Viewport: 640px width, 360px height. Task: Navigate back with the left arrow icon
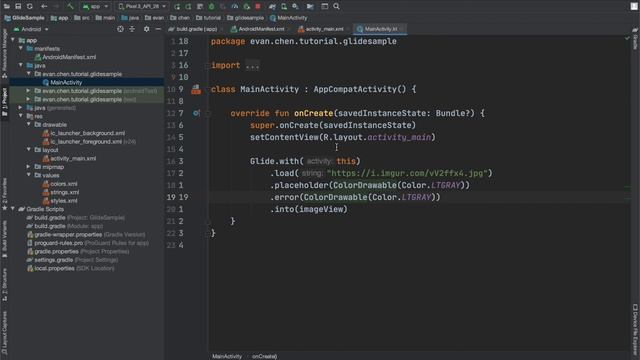(44, 7)
